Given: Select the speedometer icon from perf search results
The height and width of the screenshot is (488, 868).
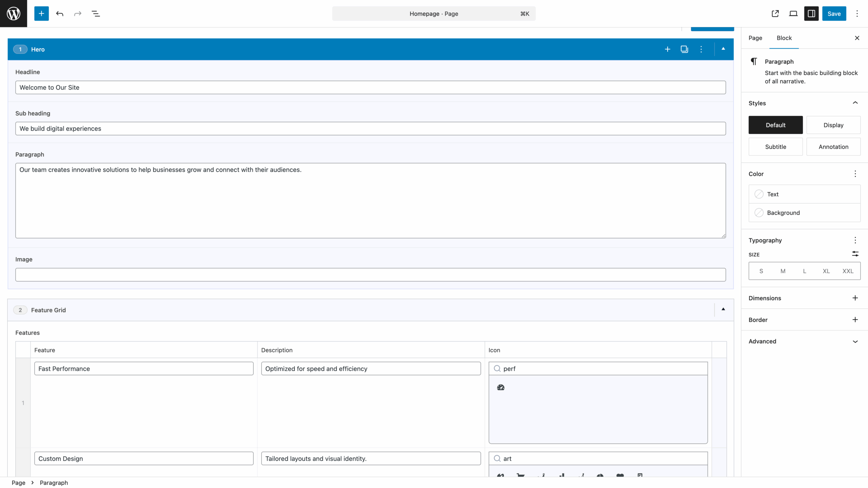Looking at the screenshot, I should 501,387.
